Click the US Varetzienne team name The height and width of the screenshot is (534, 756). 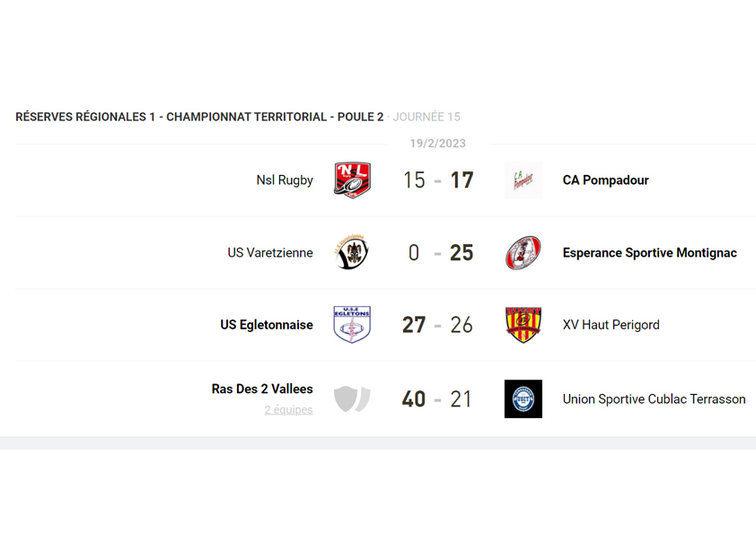(270, 253)
